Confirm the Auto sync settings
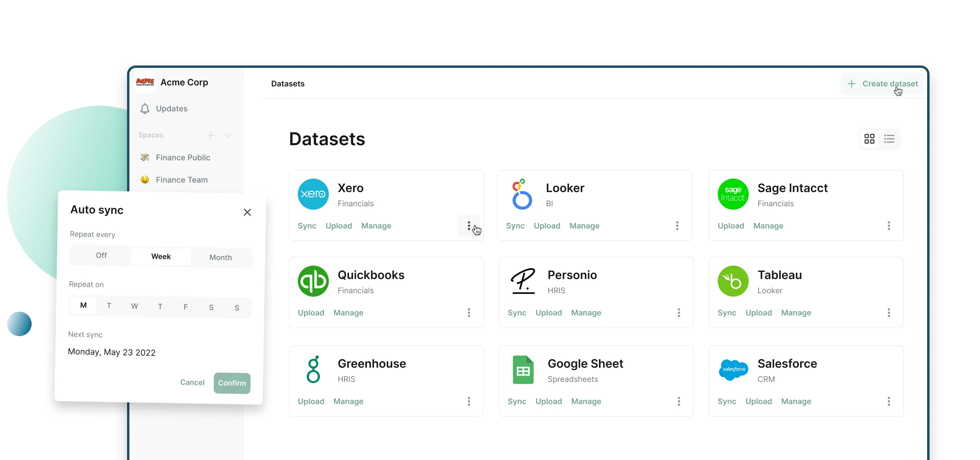 coord(232,383)
